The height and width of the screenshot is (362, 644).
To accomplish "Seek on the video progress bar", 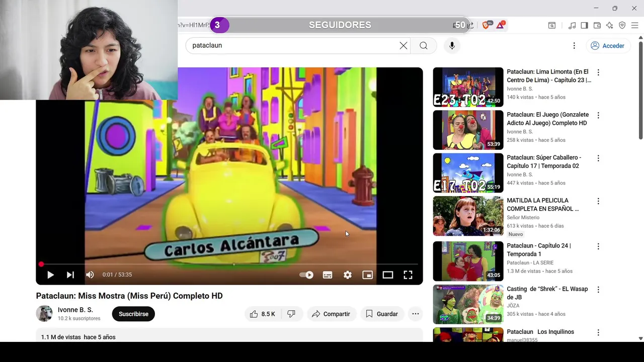I will pyautogui.click(x=229, y=264).
